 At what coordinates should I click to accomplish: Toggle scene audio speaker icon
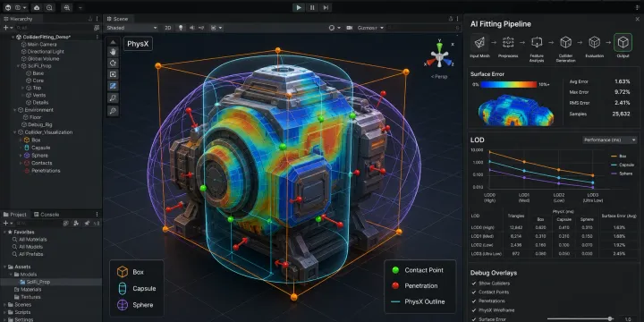click(191, 28)
